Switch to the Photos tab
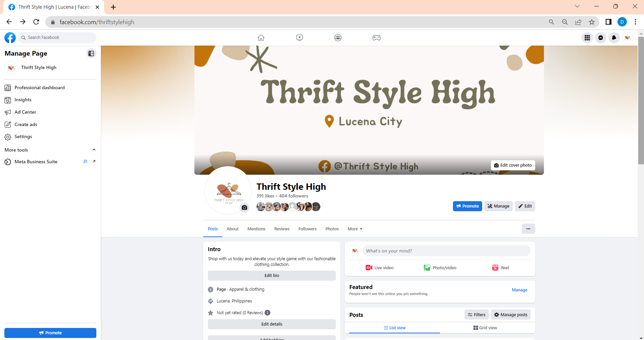 (332, 229)
